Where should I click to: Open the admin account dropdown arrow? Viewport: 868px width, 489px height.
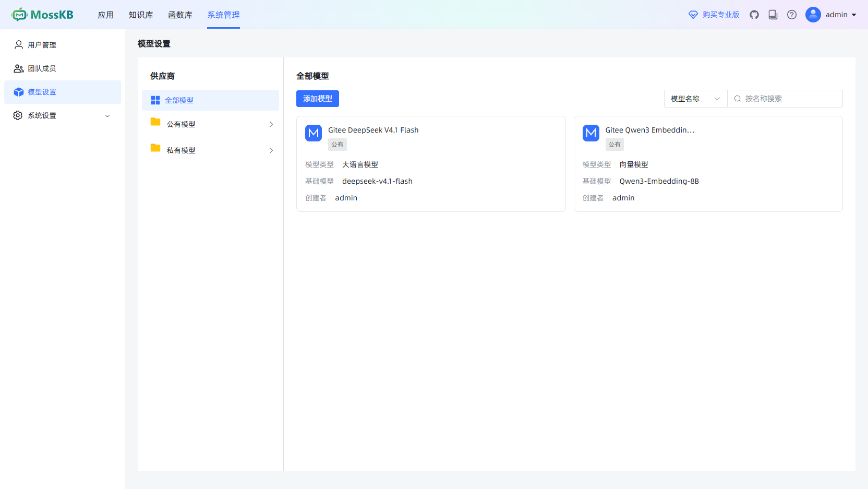click(x=854, y=15)
